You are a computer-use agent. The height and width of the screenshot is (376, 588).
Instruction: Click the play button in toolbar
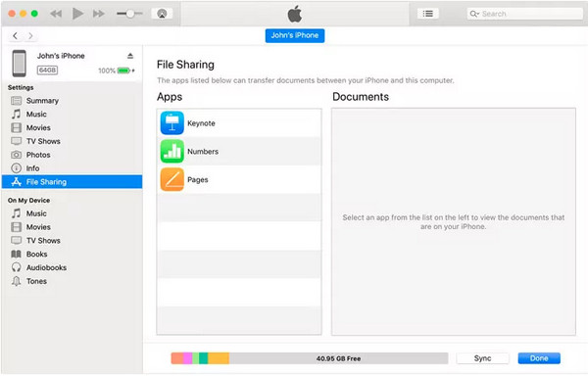[77, 14]
